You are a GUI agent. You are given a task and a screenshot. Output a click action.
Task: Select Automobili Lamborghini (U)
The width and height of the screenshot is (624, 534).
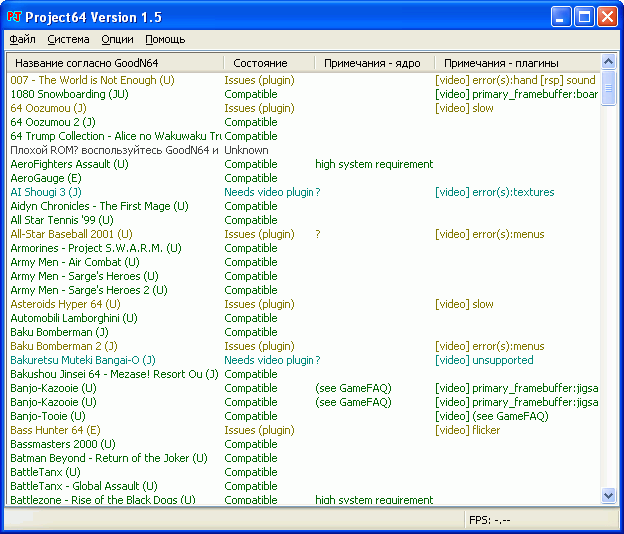74,318
